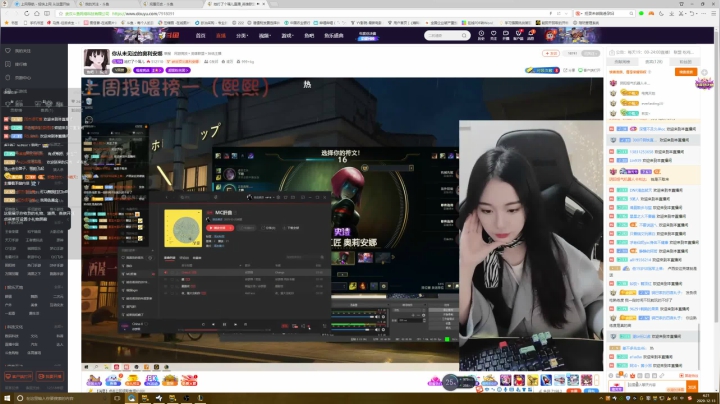
Task: Click the Windows taskbar search box
Action: coord(62,398)
